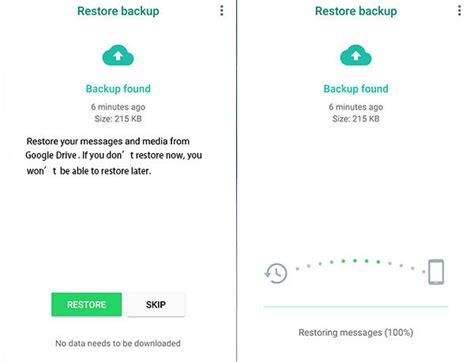Open the three-dot menu on left screen

222,11
